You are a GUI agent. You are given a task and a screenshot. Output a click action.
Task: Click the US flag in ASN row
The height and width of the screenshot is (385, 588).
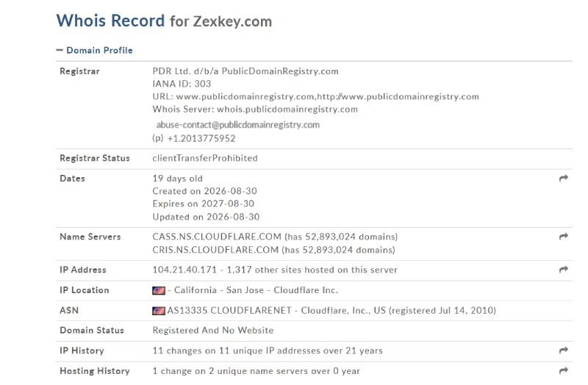pos(159,311)
